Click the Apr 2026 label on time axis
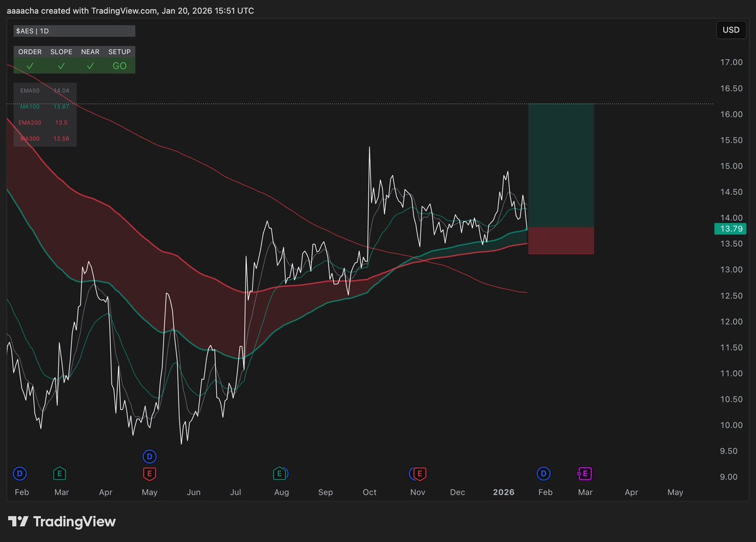This screenshot has height=542, width=756. [x=631, y=492]
